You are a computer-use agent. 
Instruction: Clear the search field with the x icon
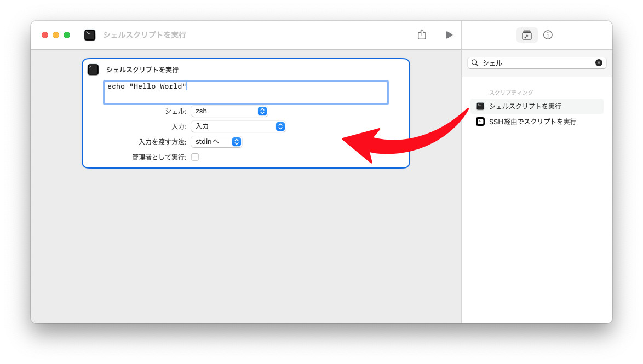pos(599,63)
